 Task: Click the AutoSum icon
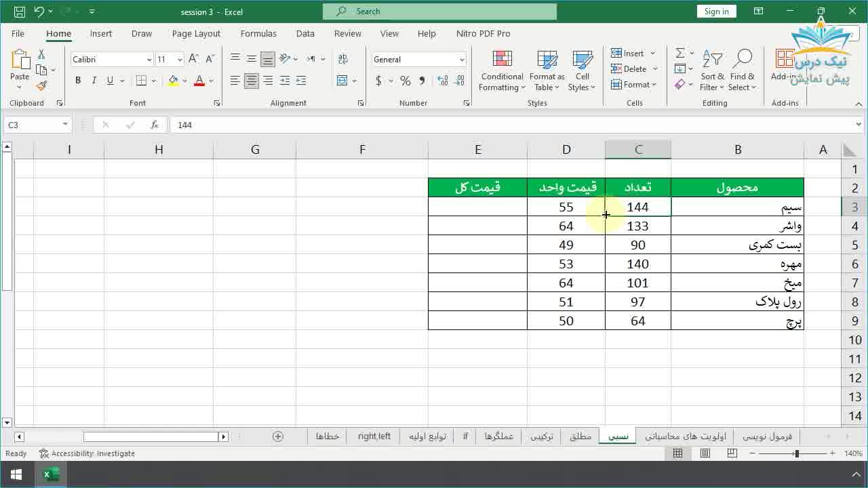pyautogui.click(x=680, y=52)
